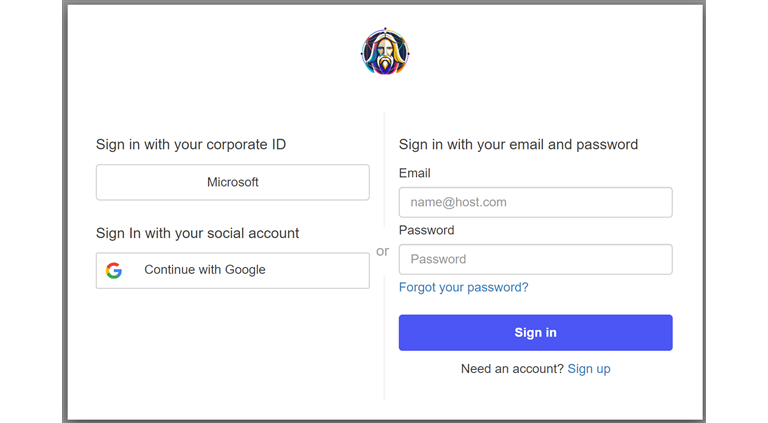
Task: Open the Forgot your password link
Action: coord(463,287)
